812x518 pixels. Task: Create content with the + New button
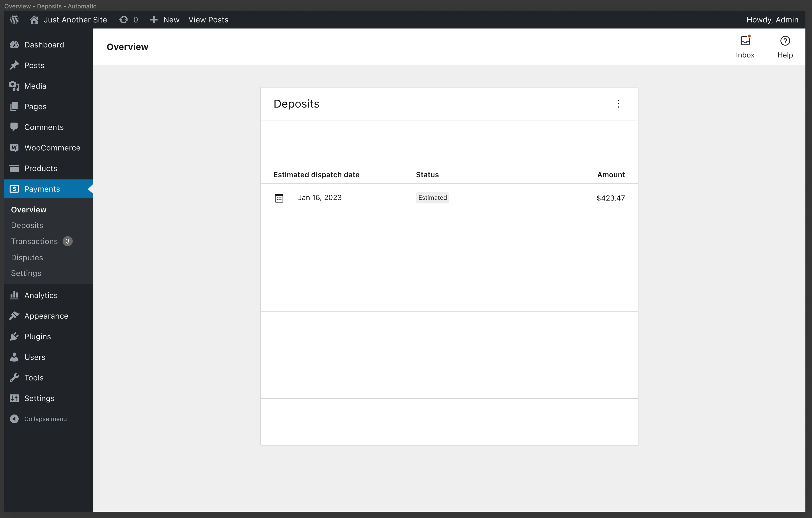point(164,20)
